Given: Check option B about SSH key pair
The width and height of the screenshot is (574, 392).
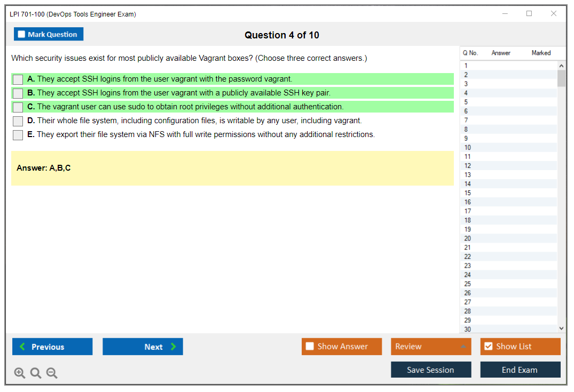Looking at the screenshot, I should tap(18, 93).
